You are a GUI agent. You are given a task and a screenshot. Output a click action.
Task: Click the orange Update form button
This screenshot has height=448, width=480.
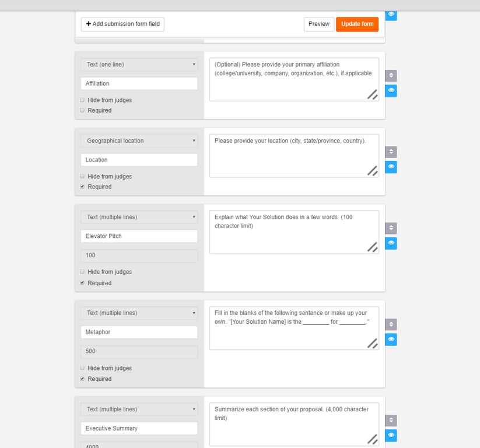(x=358, y=24)
